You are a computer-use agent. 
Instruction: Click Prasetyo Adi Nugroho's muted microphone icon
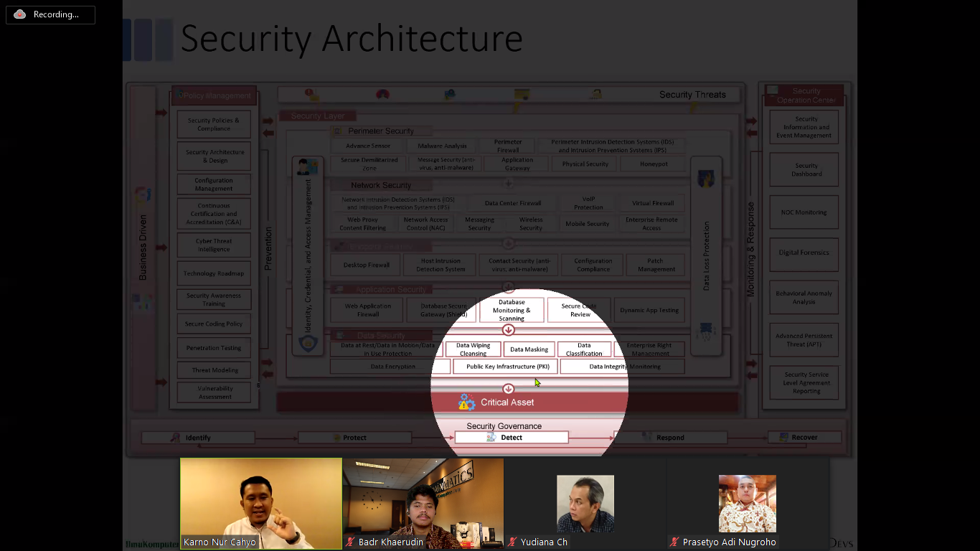point(675,542)
